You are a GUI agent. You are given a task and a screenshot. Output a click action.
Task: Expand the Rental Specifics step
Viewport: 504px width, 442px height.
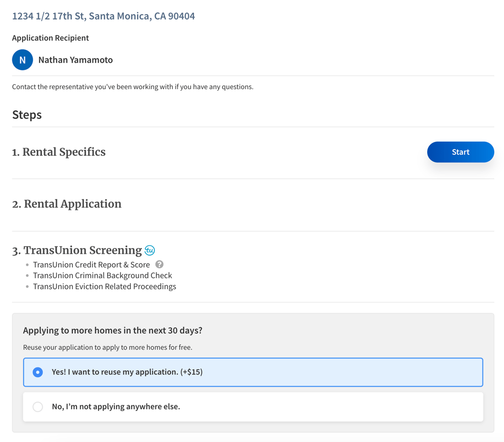[59, 152]
